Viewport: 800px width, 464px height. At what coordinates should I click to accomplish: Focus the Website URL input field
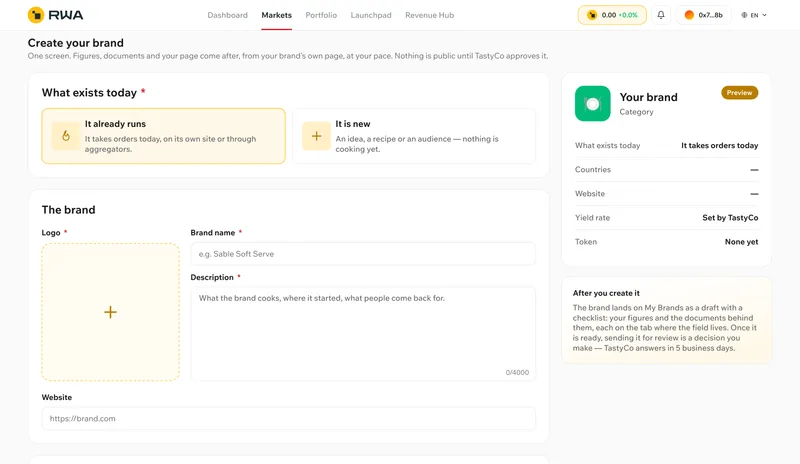(289, 418)
